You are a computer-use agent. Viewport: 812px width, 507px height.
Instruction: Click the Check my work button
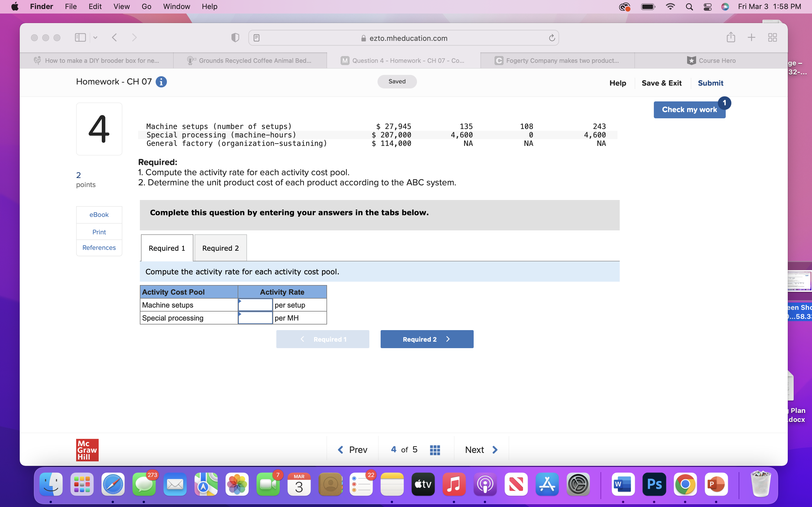pyautogui.click(x=689, y=110)
